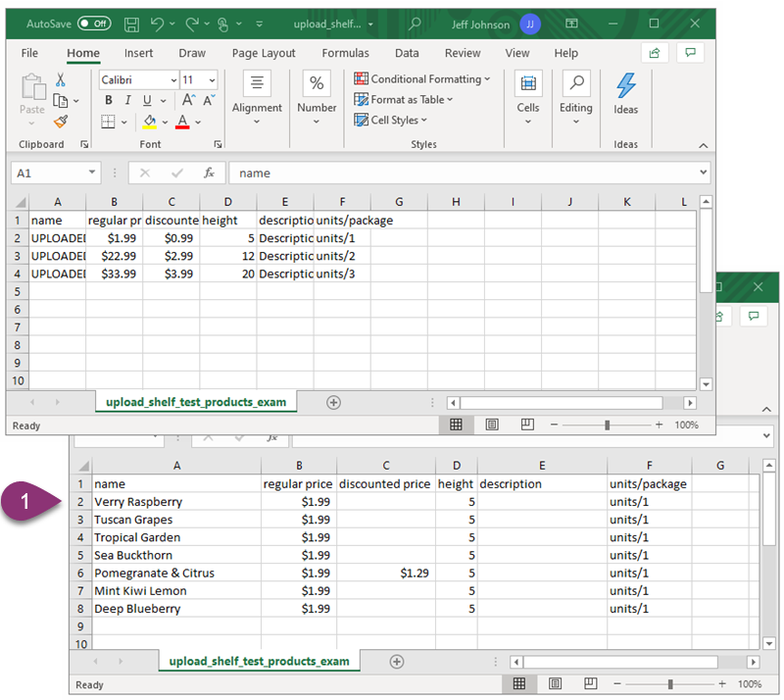The height and width of the screenshot is (700, 784).
Task: Click the Copy icon
Action: (61, 101)
